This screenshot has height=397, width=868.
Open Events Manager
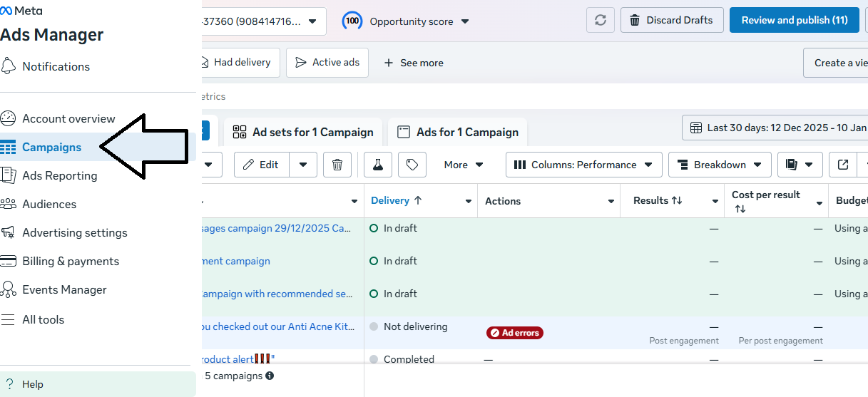point(64,289)
